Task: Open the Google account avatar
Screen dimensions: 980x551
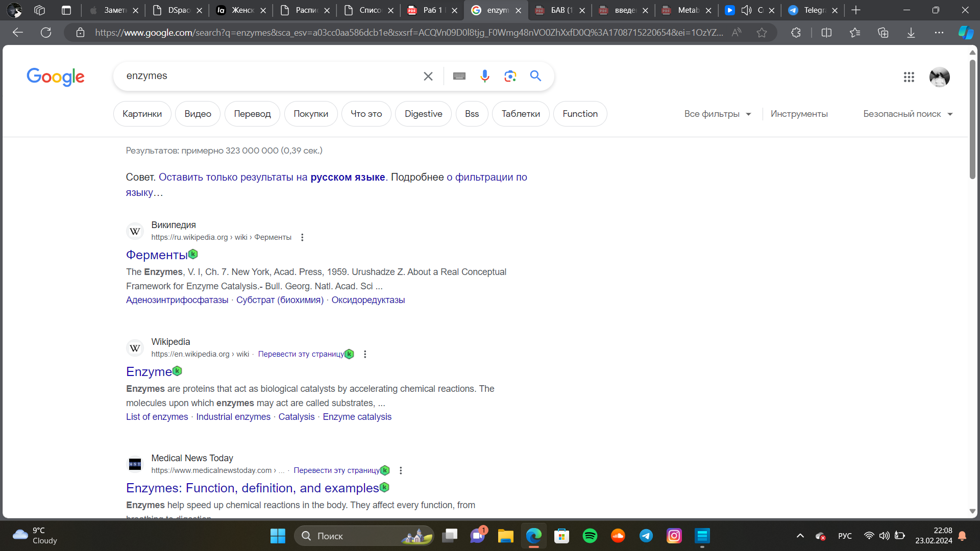Action: 939,77
